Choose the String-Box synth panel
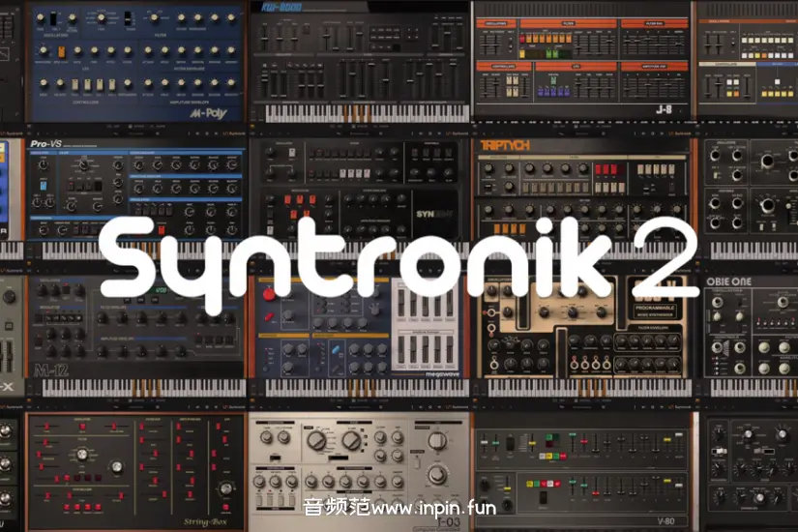Viewport: 798px width, 532px height. (136, 472)
